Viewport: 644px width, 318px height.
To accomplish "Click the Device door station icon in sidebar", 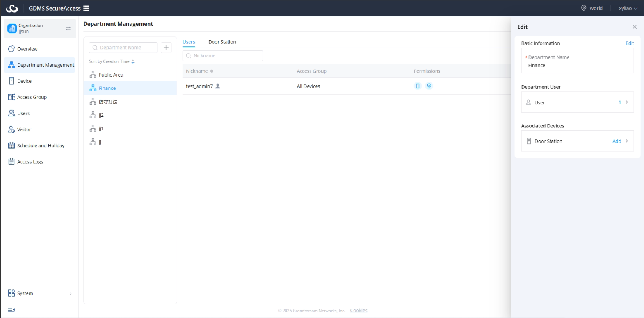I will (11, 81).
